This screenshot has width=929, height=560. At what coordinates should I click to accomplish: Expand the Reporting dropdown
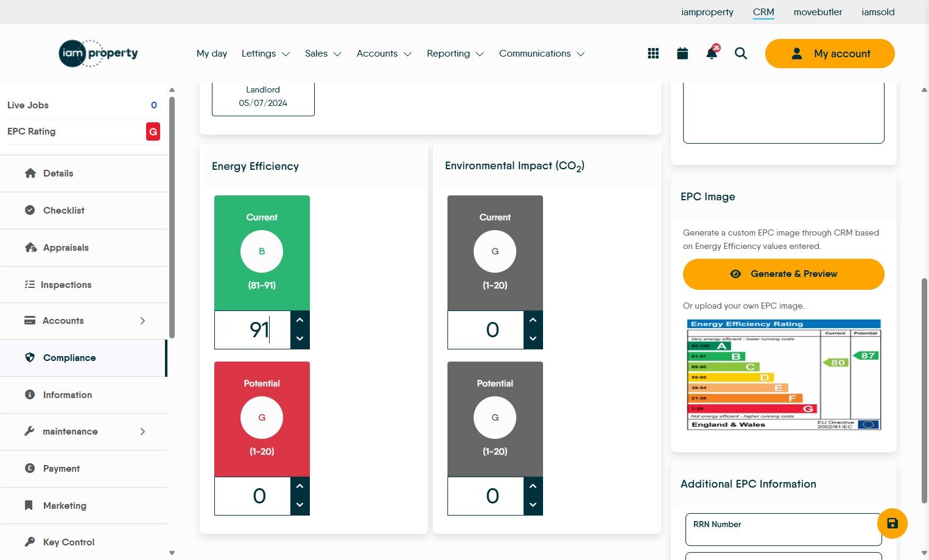point(455,54)
